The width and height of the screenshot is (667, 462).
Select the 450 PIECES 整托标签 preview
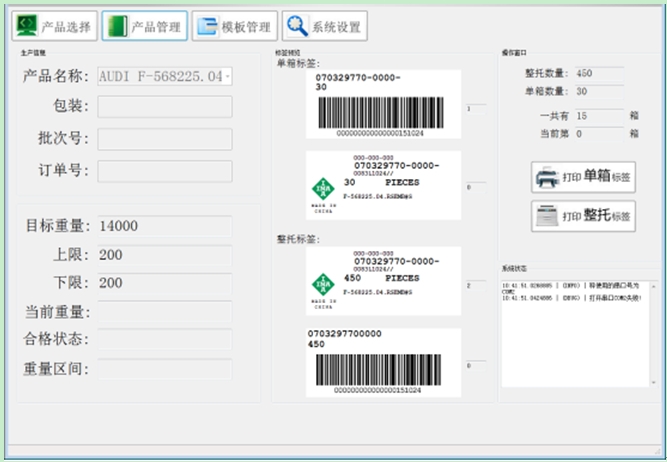click(383, 281)
